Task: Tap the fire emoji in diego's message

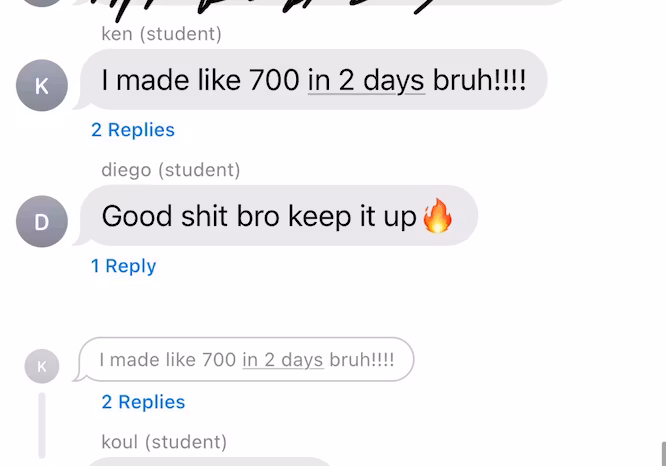Action: click(437, 216)
